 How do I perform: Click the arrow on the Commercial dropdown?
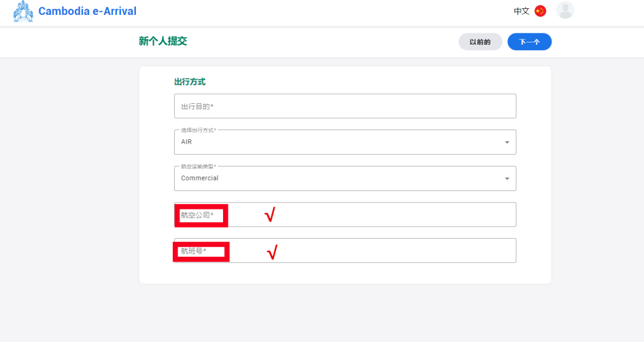(x=507, y=178)
